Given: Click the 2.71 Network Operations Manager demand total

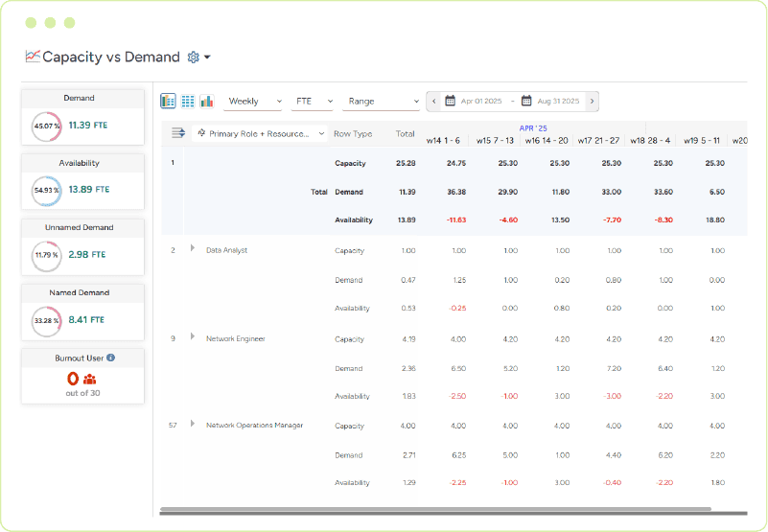Looking at the screenshot, I should coord(409,455).
